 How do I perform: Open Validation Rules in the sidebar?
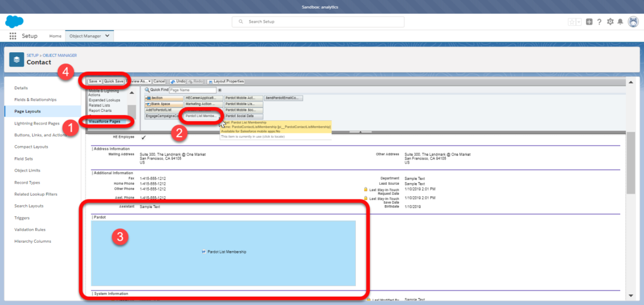[x=30, y=230]
